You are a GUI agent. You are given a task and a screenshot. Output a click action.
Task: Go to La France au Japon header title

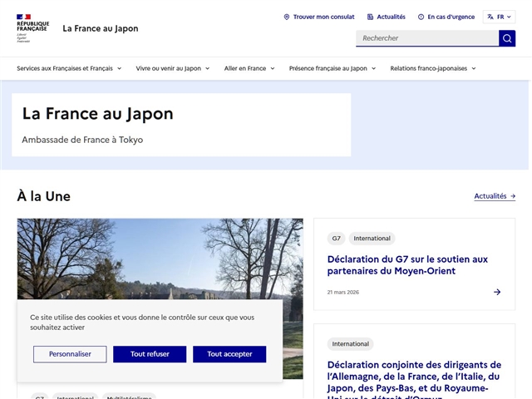(x=101, y=28)
